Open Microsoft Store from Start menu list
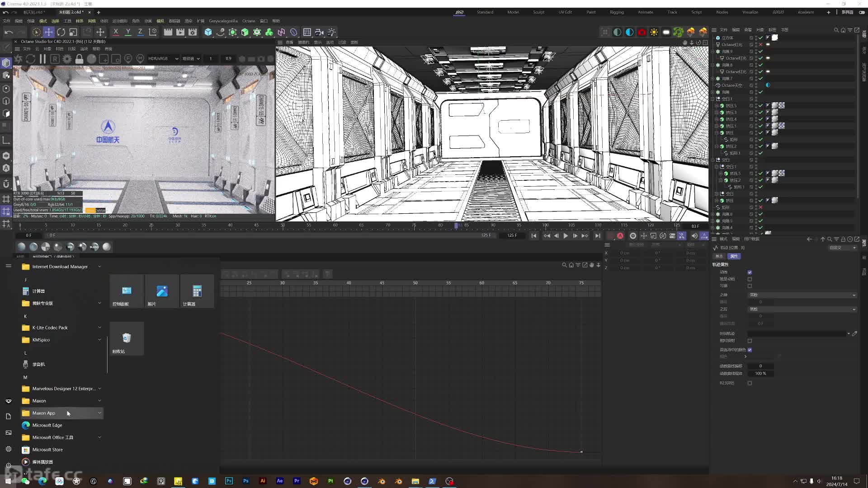The image size is (868, 488). coord(62,450)
